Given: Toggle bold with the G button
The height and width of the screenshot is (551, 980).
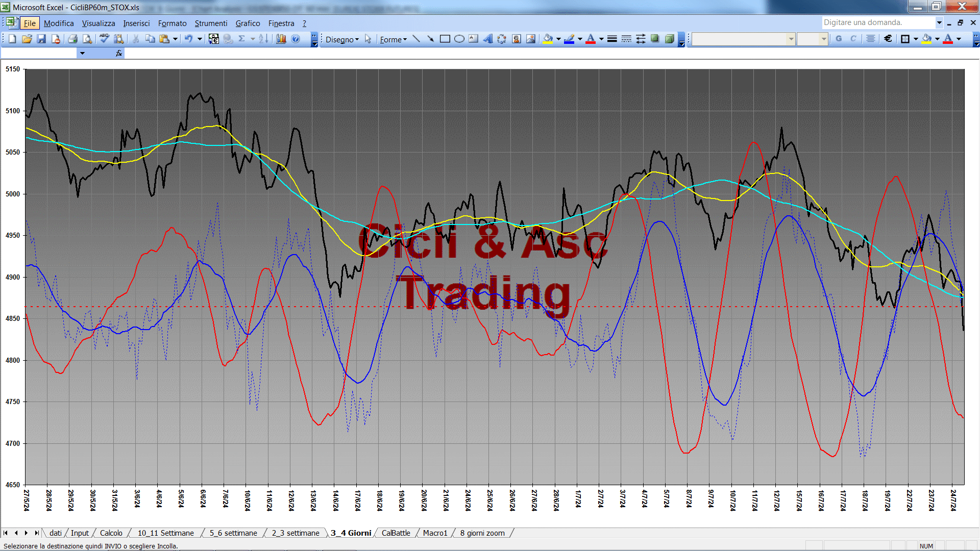Looking at the screenshot, I should 839,39.
